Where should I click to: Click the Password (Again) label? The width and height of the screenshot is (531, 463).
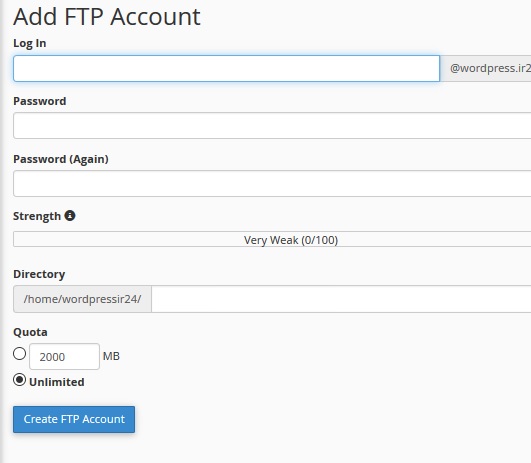click(x=61, y=159)
